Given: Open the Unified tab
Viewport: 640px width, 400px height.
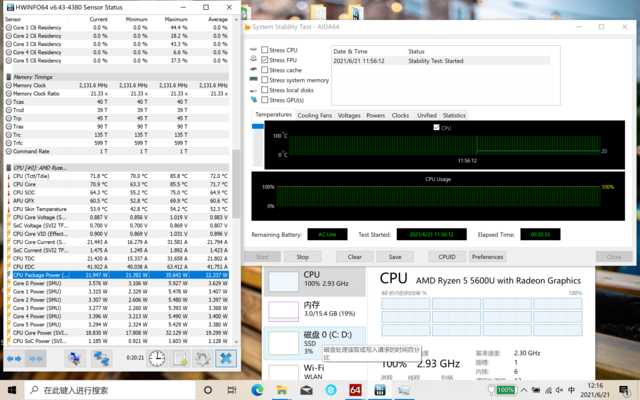Looking at the screenshot, I should [427, 116].
